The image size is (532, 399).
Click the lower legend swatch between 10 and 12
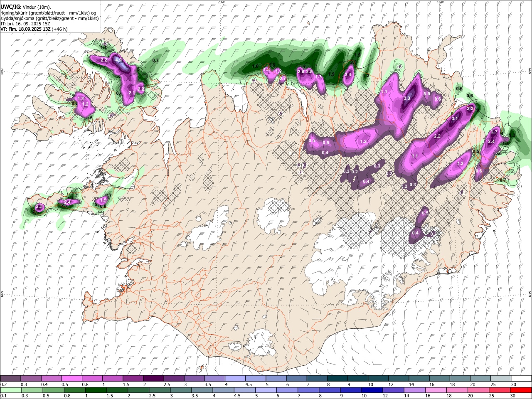point(372,390)
